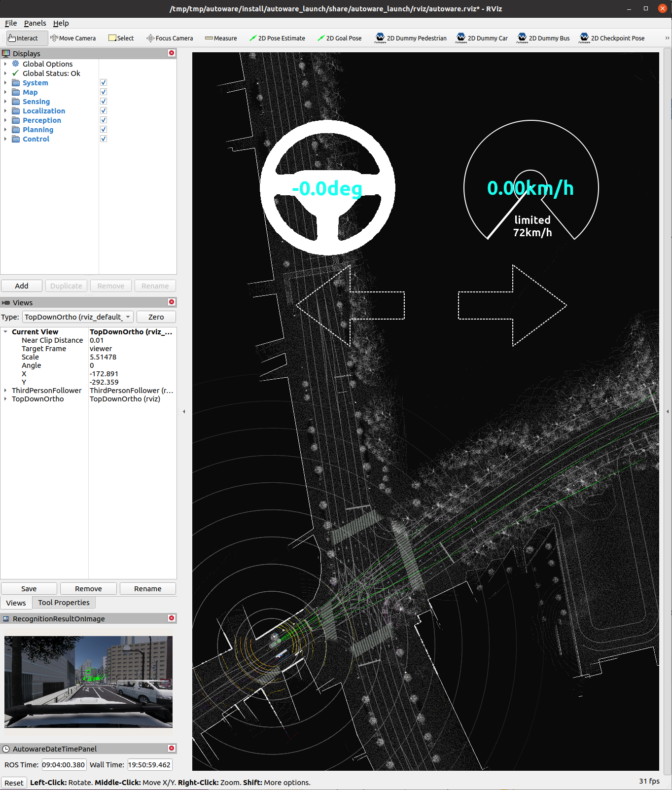Image resolution: width=672 pixels, height=790 pixels.
Task: Switch to the Tool Properties tab
Action: pos(64,603)
